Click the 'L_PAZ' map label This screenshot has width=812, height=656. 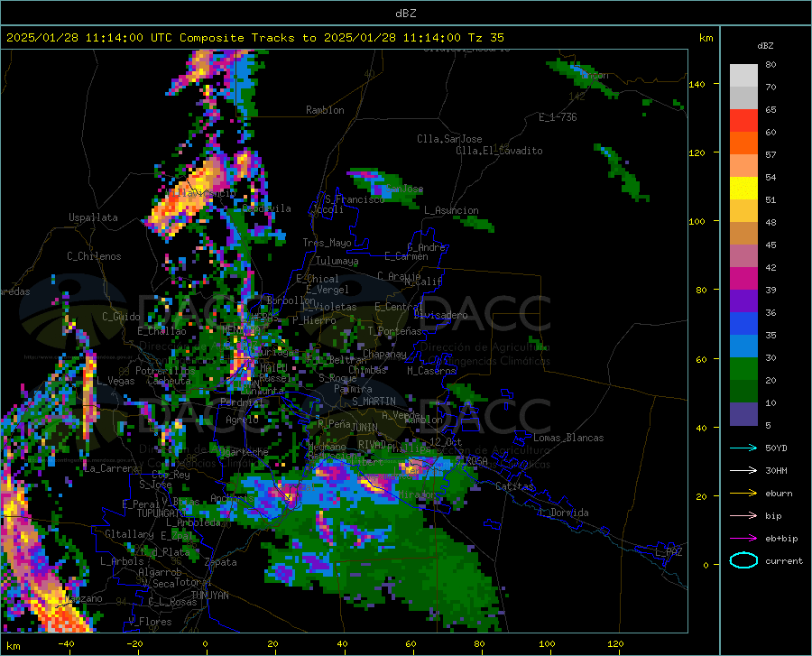[x=669, y=552]
